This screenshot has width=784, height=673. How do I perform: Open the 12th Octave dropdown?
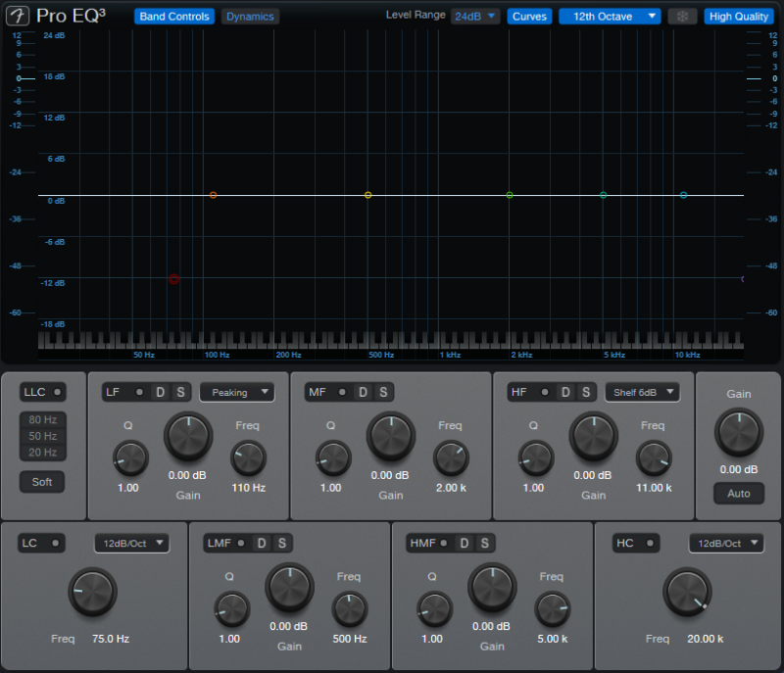click(x=610, y=17)
